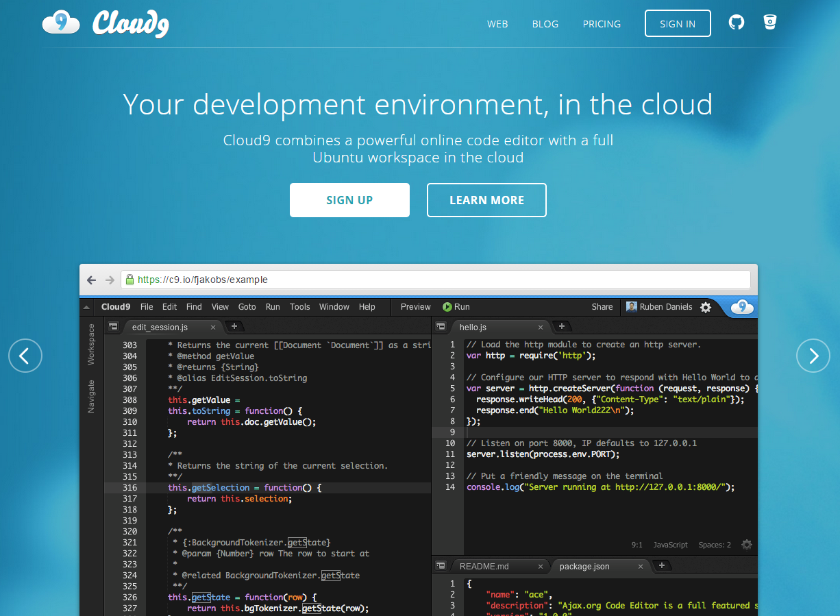
Task: Go to next slide arrow
Action: 813,356
